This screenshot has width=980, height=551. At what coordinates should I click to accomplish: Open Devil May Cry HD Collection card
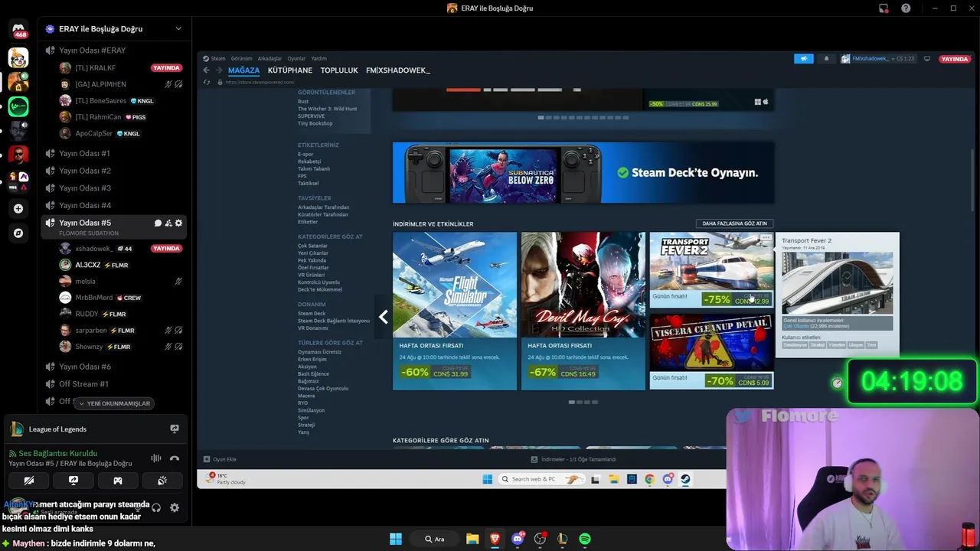click(583, 311)
